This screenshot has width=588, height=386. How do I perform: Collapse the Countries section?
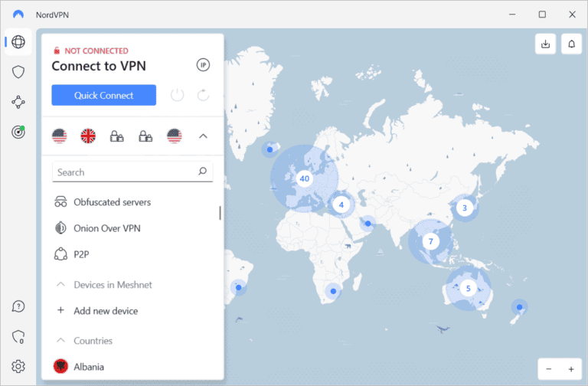click(x=60, y=340)
